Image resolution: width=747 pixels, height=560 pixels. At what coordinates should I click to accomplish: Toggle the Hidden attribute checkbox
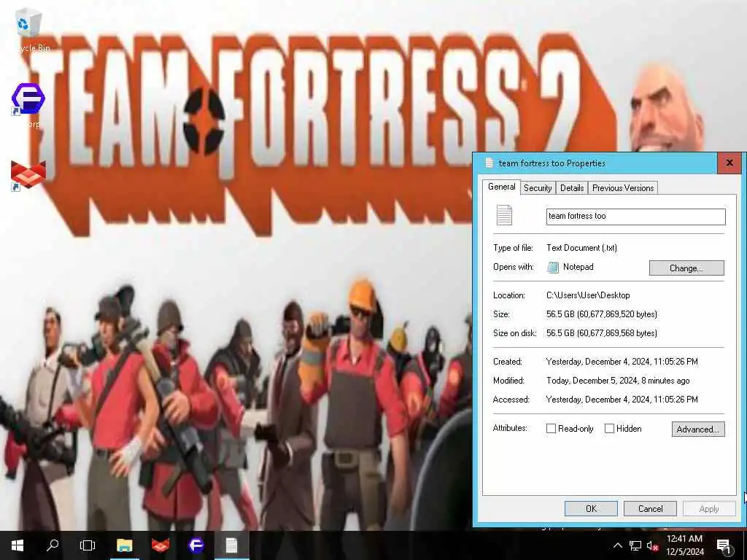pyautogui.click(x=609, y=429)
